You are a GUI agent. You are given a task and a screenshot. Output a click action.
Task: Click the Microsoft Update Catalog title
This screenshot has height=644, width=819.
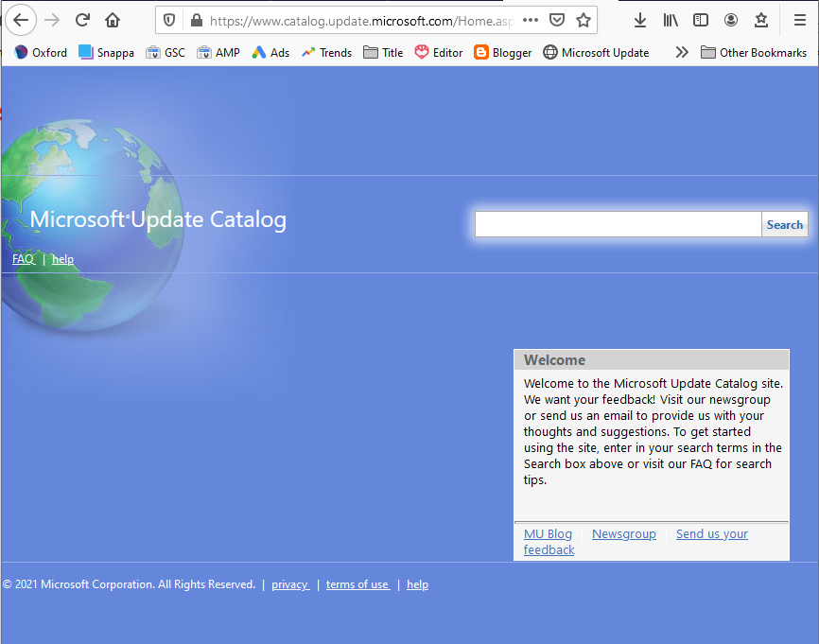pyautogui.click(x=158, y=219)
